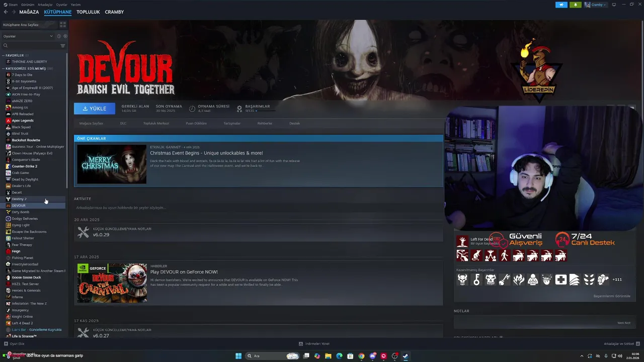Open the Görünüm menu
The image size is (644, 362).
27,5
